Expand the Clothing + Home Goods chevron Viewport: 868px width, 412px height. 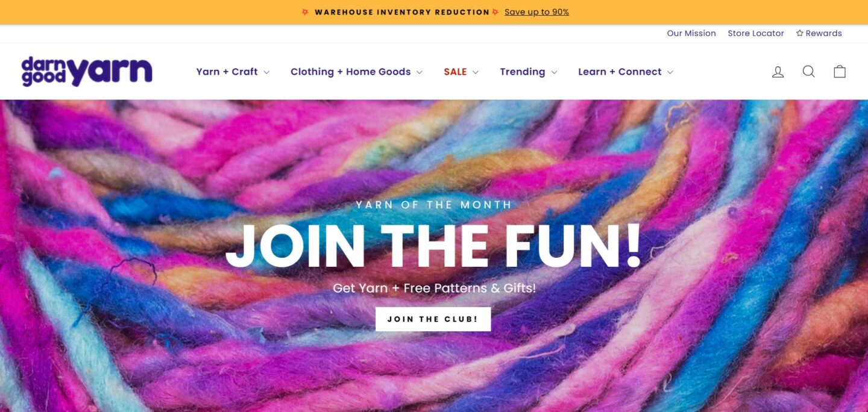tap(420, 72)
